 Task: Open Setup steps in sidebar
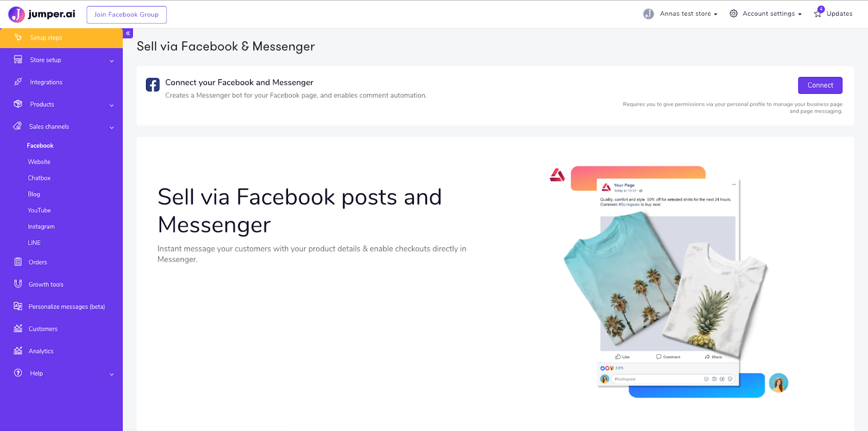pos(61,38)
